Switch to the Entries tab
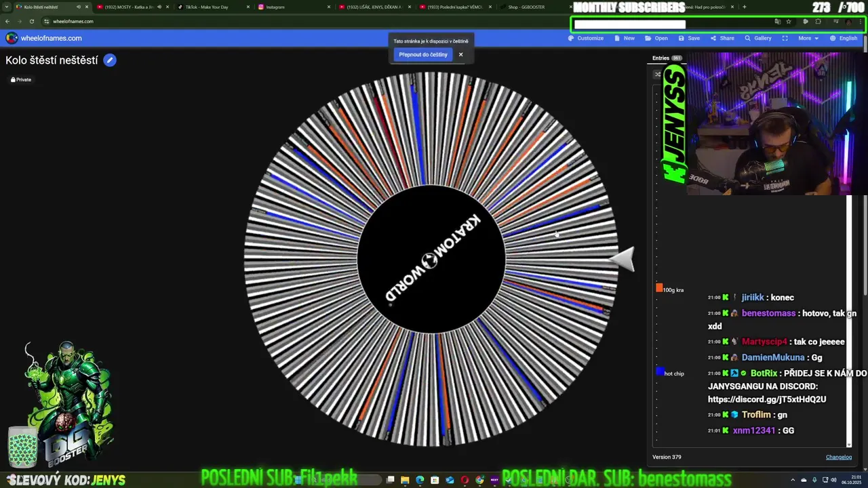This screenshot has height=488, width=868. click(x=667, y=58)
